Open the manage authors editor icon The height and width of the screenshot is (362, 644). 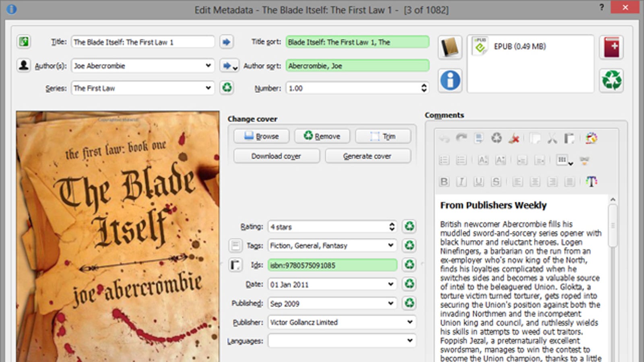click(x=24, y=65)
